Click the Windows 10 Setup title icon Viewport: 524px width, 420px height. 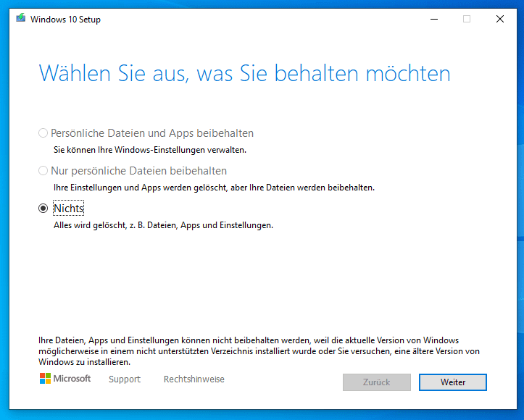21,18
